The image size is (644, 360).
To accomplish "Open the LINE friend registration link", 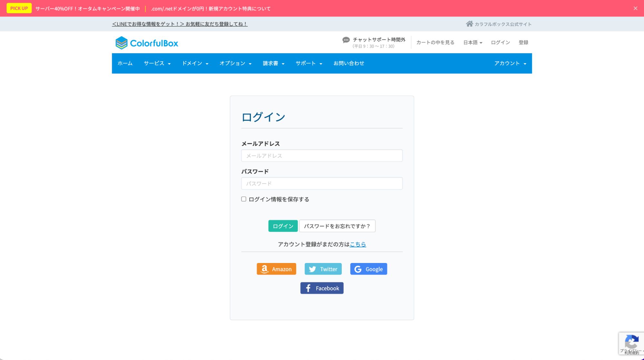I will [x=180, y=24].
